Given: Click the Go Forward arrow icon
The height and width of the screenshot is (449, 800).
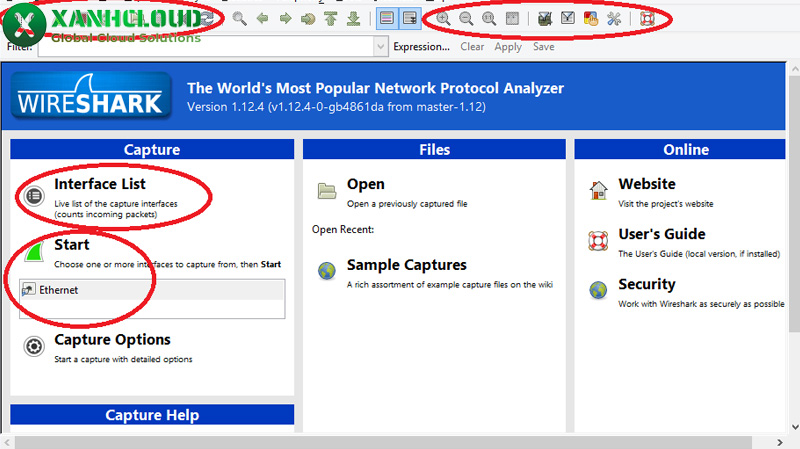Looking at the screenshot, I should pyautogui.click(x=285, y=18).
